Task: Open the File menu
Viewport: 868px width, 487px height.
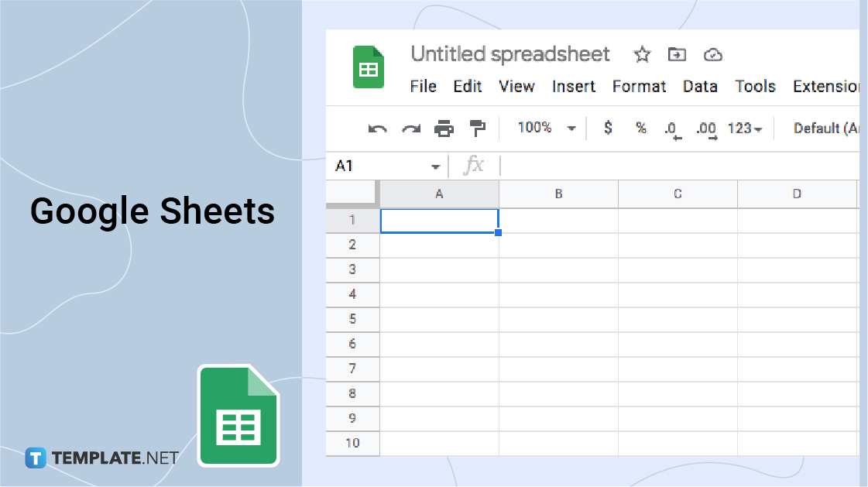Action: (x=423, y=87)
